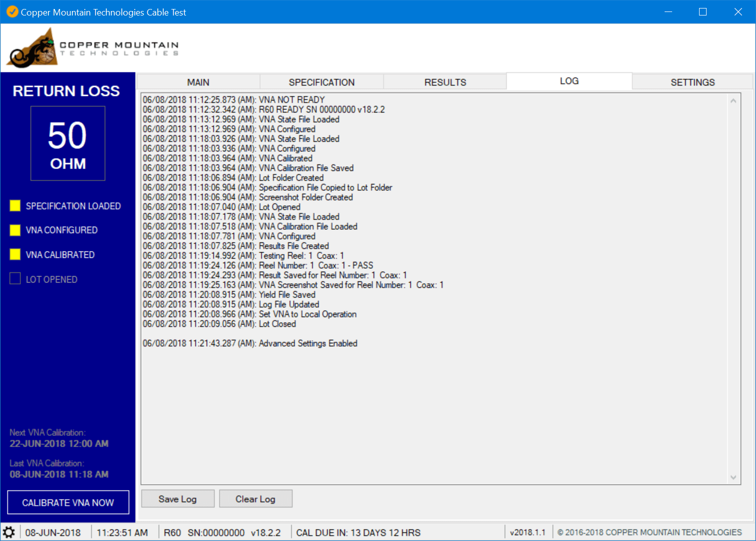Toggle the VNA Configured indicator box
This screenshot has width=756, height=541.
15,230
